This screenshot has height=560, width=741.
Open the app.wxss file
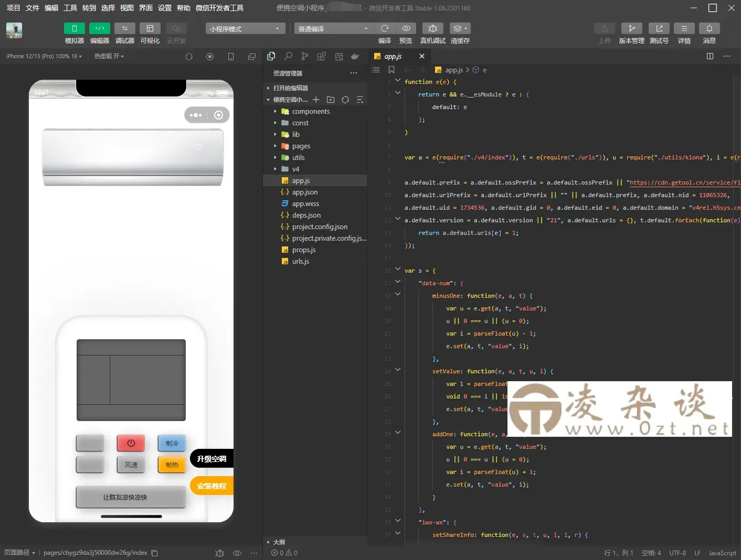click(x=315, y=203)
